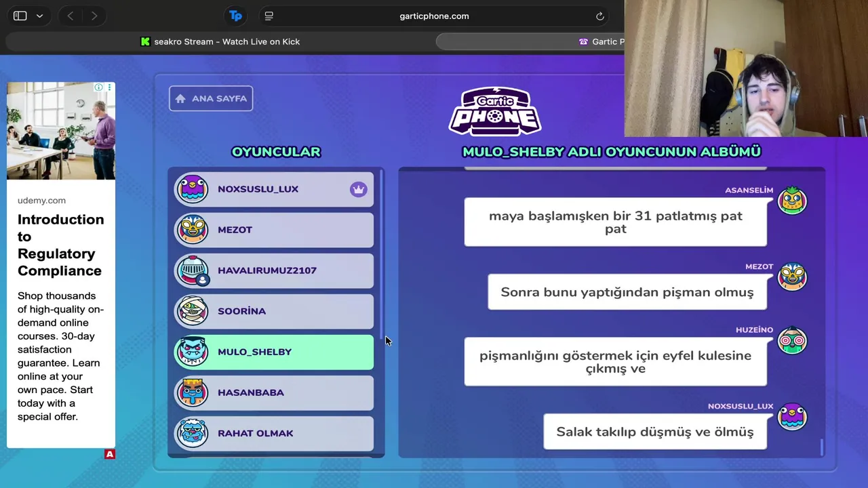This screenshot has width=868, height=488.
Task: Click 'Introduction to Regulatory Compliance' ad headline
Action: (x=60, y=245)
